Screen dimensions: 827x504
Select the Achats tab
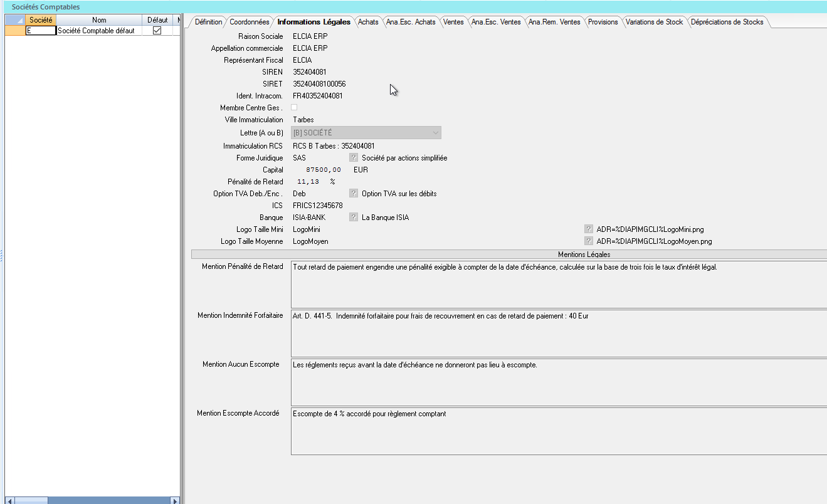pyautogui.click(x=368, y=21)
